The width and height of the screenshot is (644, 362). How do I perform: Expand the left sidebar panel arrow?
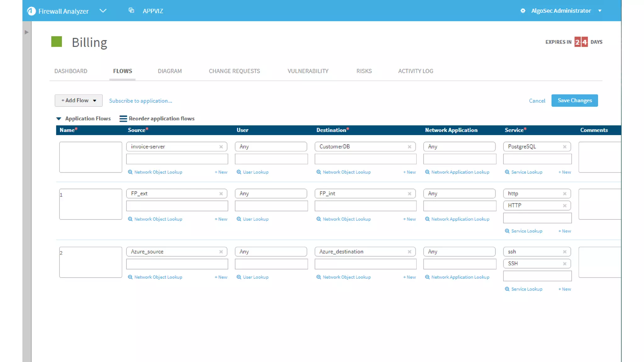tap(26, 32)
